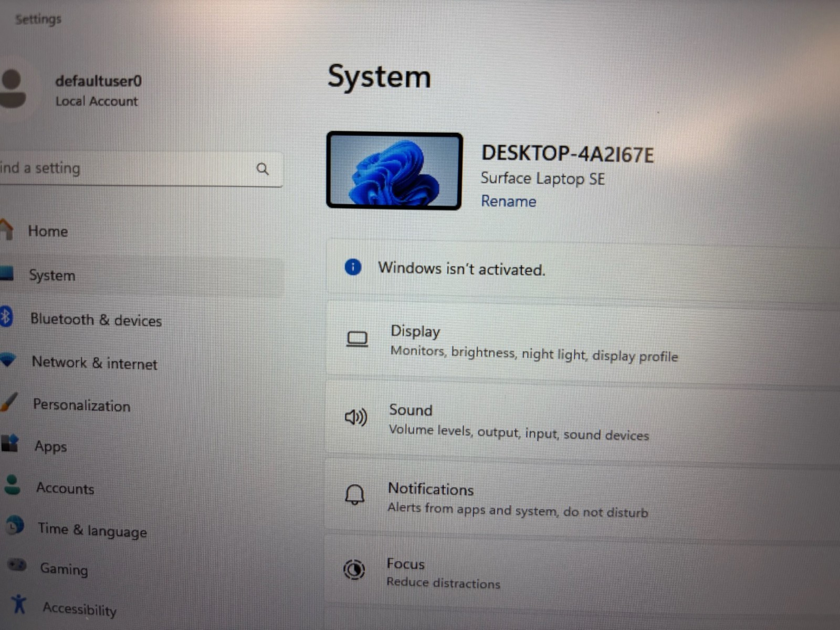Open the Windows isn't activated banner
This screenshot has width=840, height=630.
(x=583, y=269)
